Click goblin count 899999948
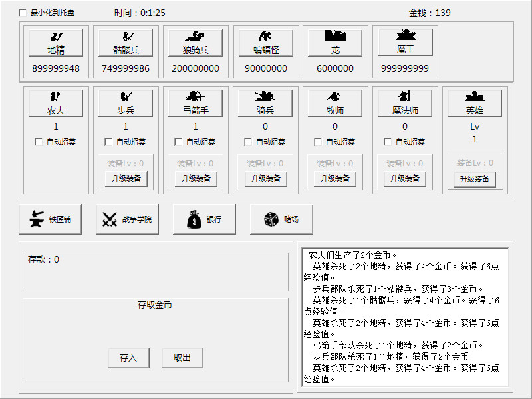The width and height of the screenshot is (532, 399). coord(56,68)
